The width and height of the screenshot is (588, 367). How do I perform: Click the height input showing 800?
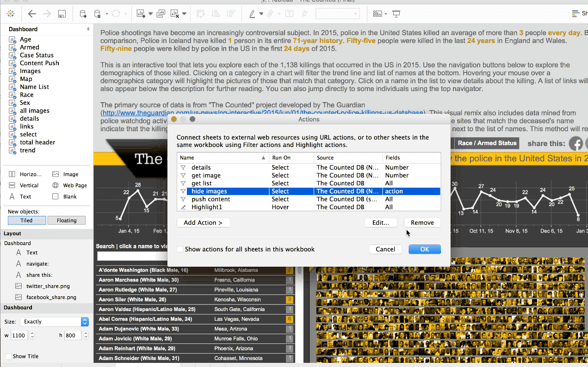[73, 336]
